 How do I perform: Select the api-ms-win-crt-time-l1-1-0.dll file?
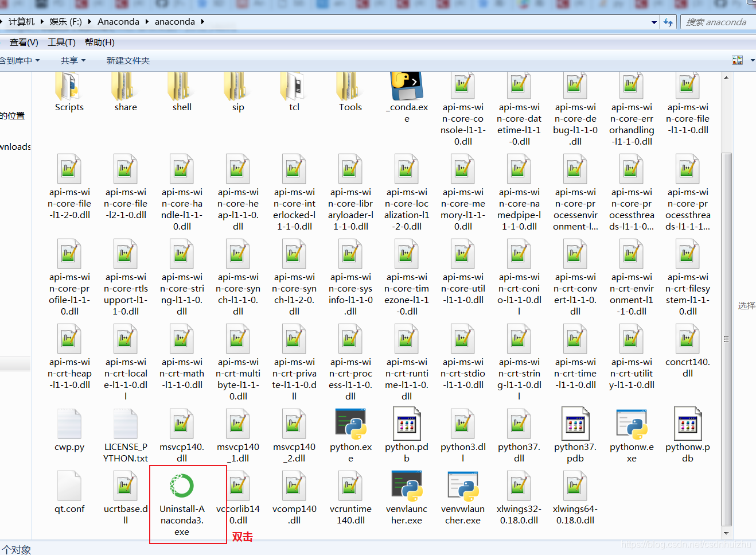point(575,357)
